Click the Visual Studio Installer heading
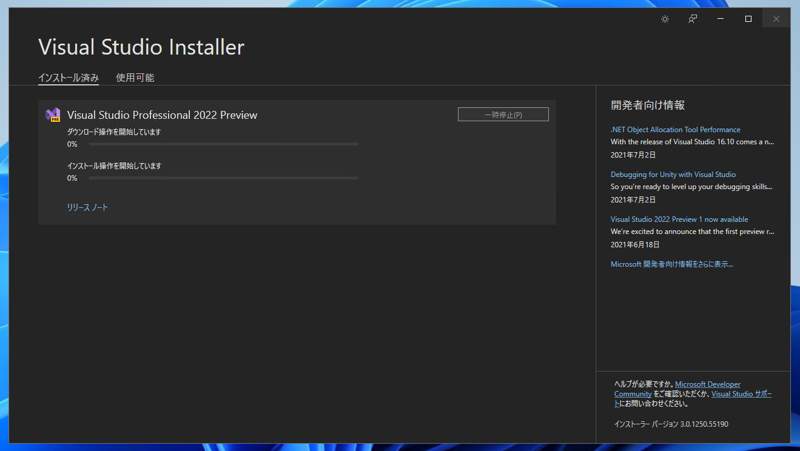The height and width of the screenshot is (451, 800). [x=141, y=47]
